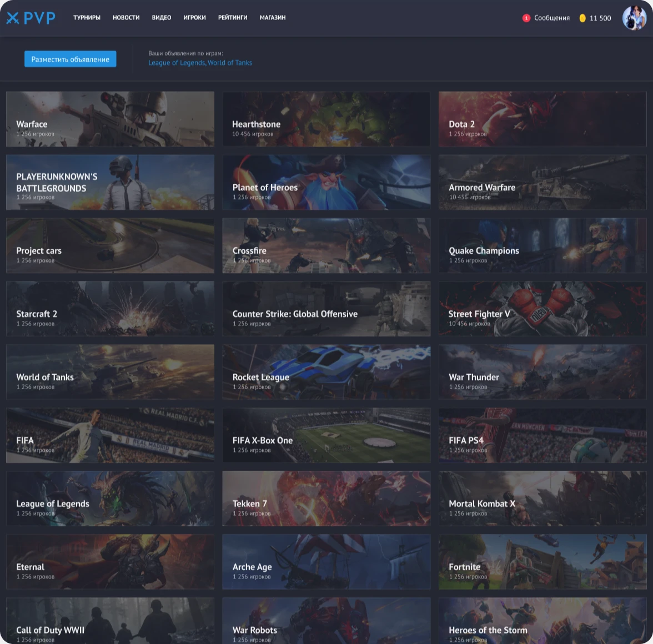The width and height of the screenshot is (653, 644).
Task: Click the PVP logo
Action: pyautogui.click(x=31, y=18)
